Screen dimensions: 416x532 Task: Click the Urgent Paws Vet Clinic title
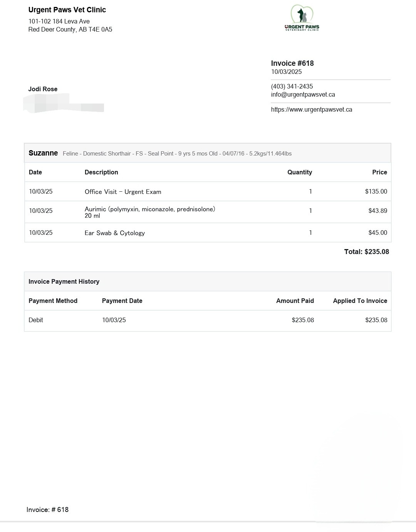coord(67,10)
